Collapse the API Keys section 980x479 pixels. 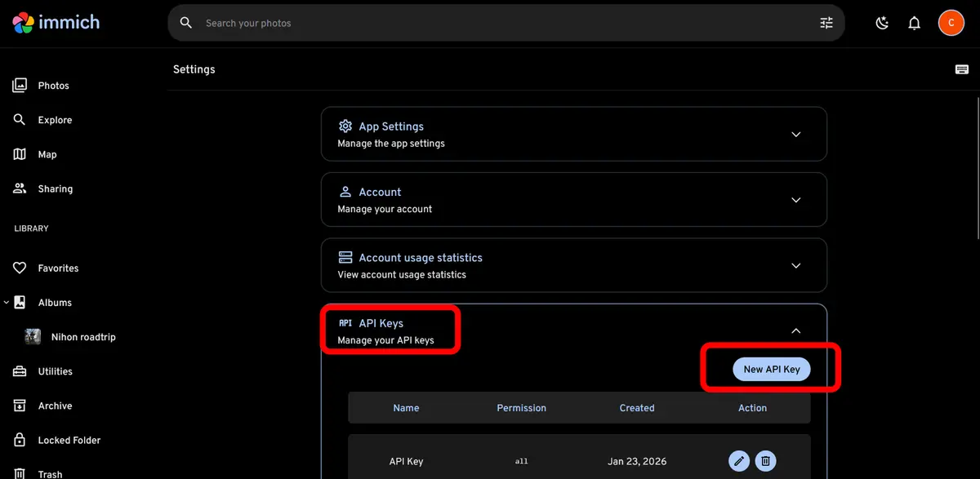click(796, 330)
